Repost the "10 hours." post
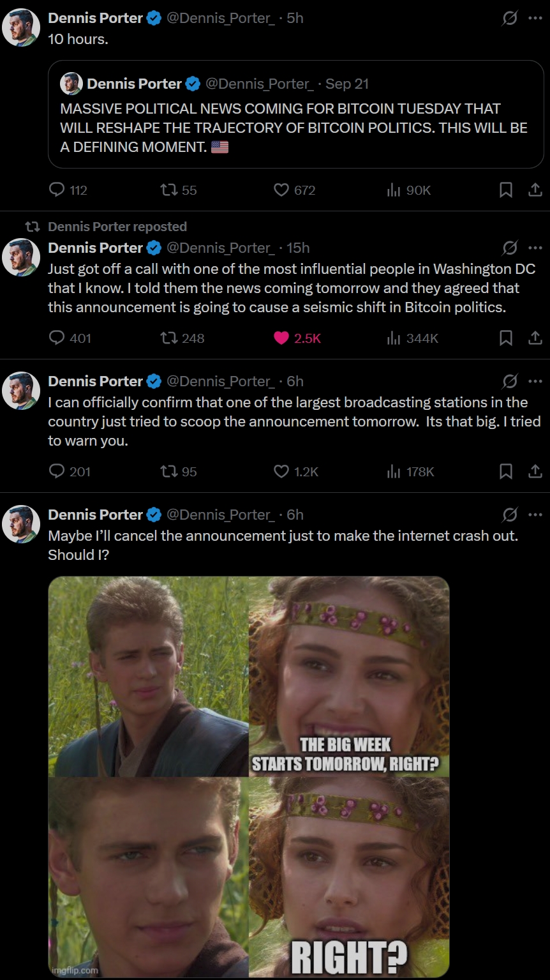This screenshot has height=980, width=550. (168, 190)
